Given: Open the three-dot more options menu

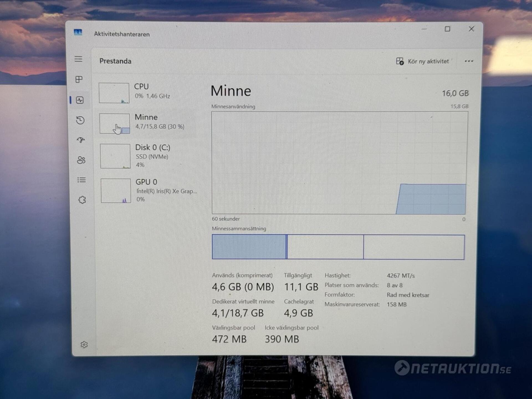Looking at the screenshot, I should (x=469, y=61).
